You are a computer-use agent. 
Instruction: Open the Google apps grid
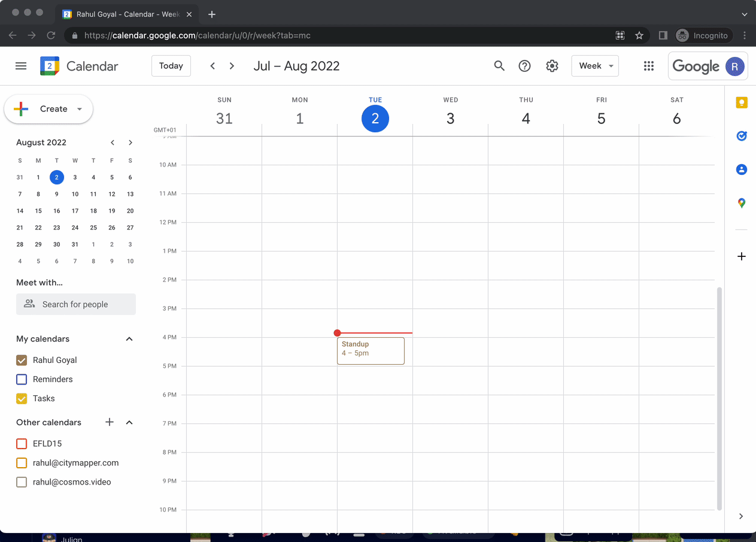click(x=648, y=66)
